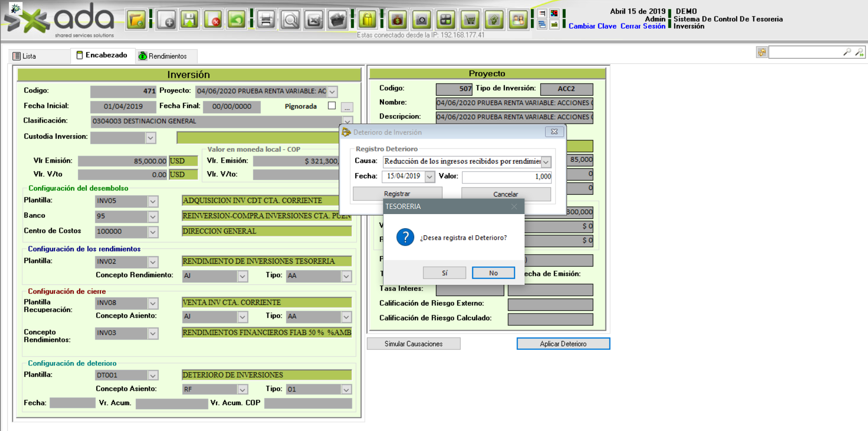This screenshot has width=868, height=431.
Task: Click the delete document icon with red X
Action: 213,20
